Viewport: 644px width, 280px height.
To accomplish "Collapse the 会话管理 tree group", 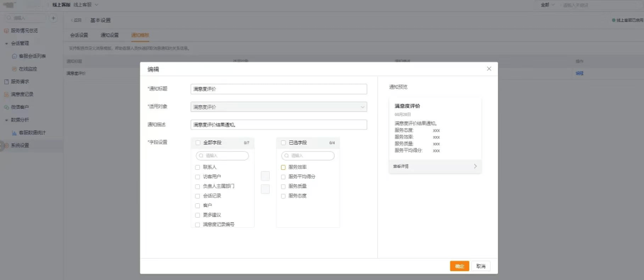I will click(6, 43).
